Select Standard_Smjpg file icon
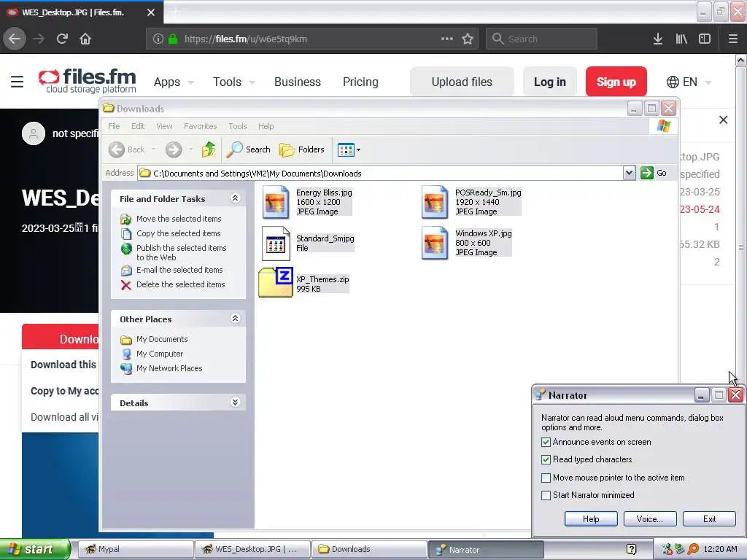747x560 pixels. (276, 244)
